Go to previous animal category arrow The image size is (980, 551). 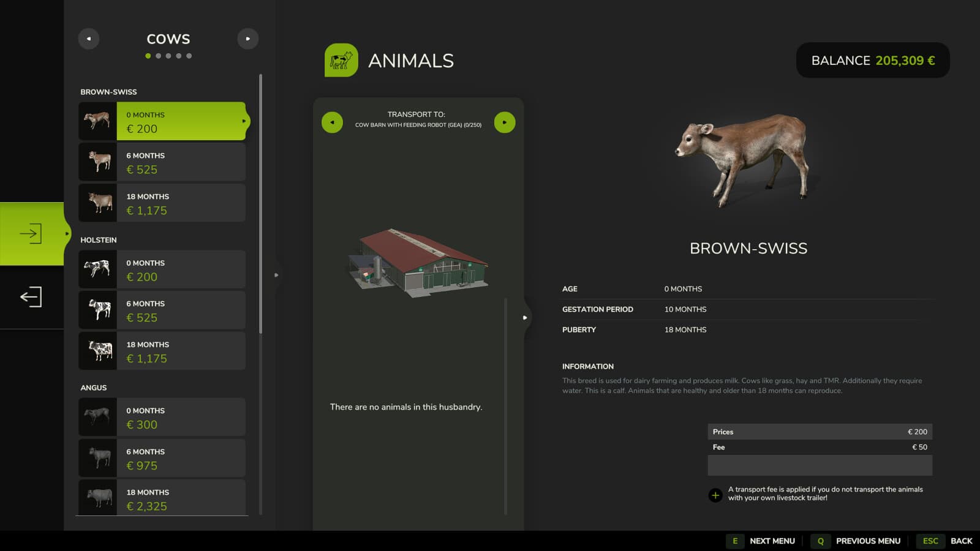click(89, 39)
